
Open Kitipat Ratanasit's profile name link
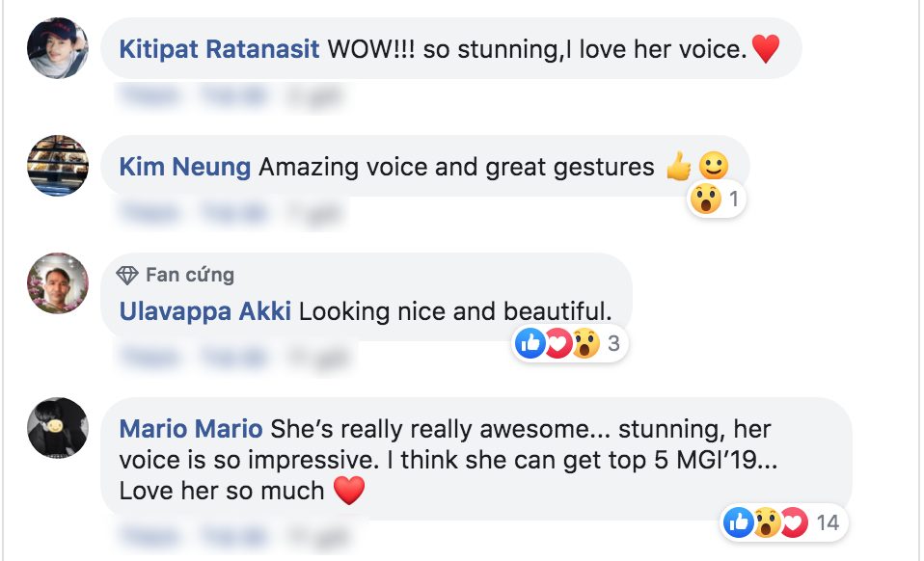pos(219,48)
